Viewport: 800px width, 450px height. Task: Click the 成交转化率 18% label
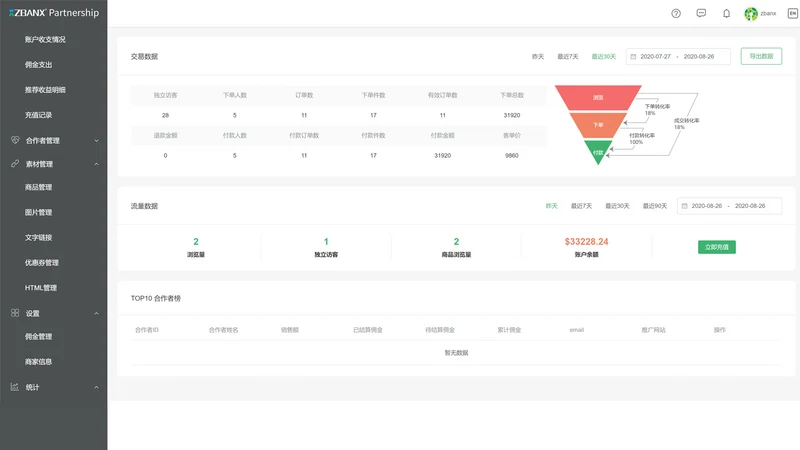pyautogui.click(x=687, y=124)
